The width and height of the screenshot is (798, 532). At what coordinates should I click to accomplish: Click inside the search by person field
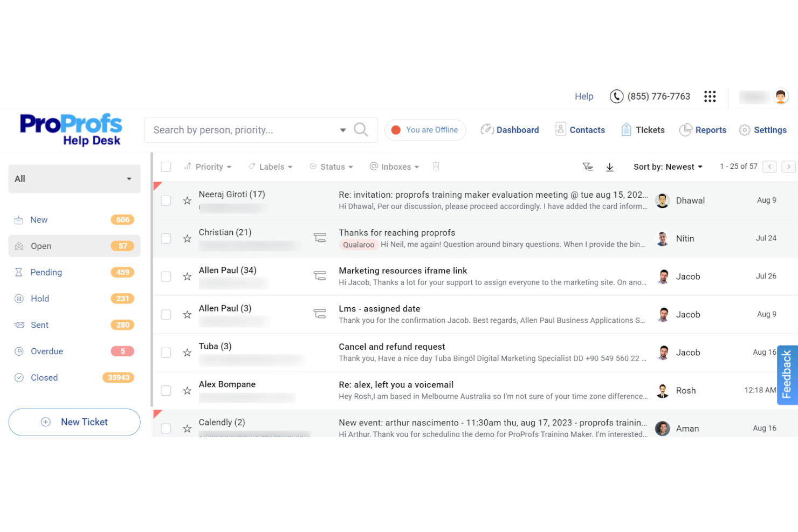243,129
